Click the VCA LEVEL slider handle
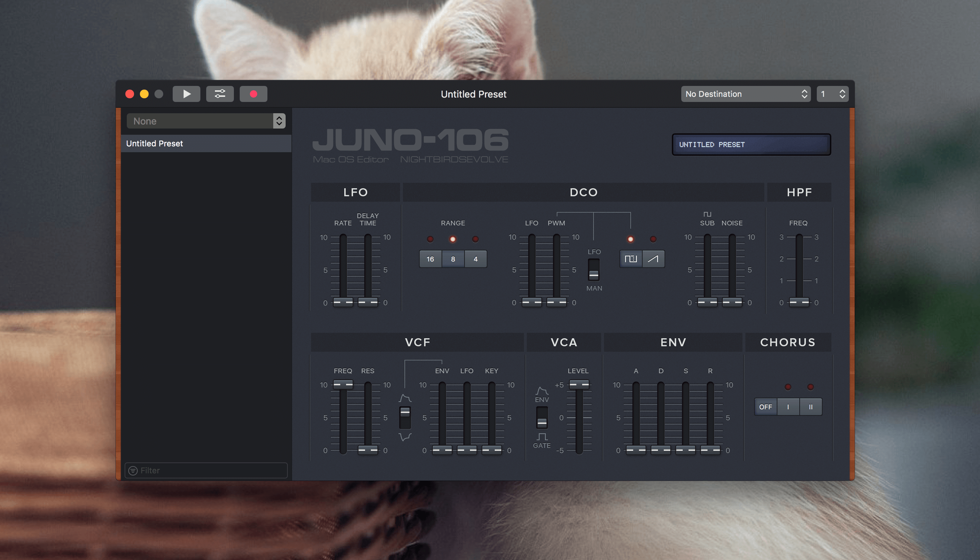Image resolution: width=980 pixels, height=560 pixels. [x=579, y=384]
